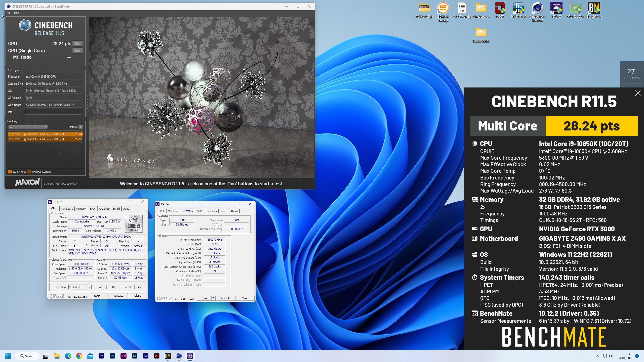Launch CPU-Z from the desktop icon

click(556, 10)
